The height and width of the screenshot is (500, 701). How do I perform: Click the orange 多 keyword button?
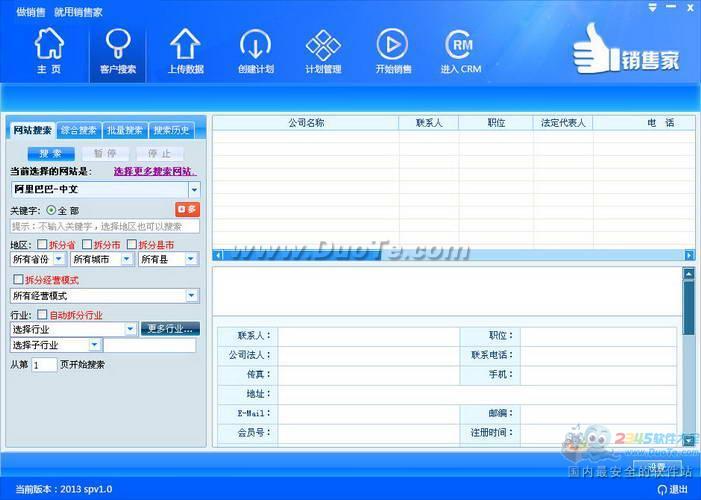pyautogui.click(x=187, y=209)
